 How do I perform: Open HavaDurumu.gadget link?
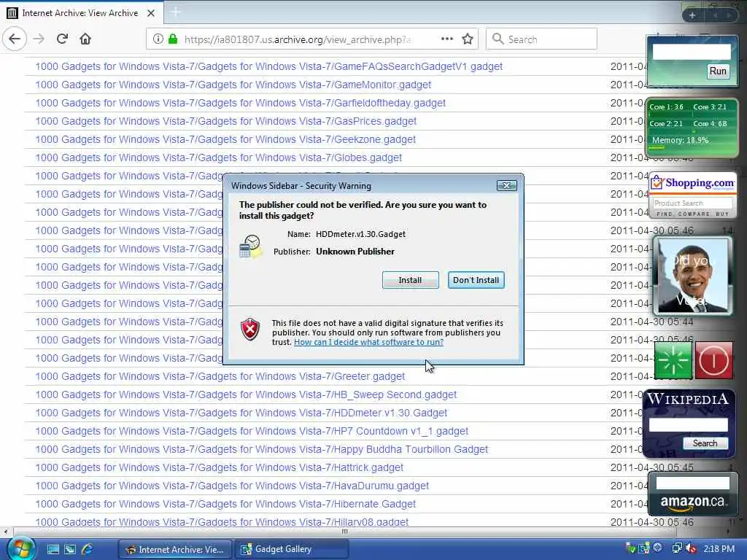pos(232,486)
